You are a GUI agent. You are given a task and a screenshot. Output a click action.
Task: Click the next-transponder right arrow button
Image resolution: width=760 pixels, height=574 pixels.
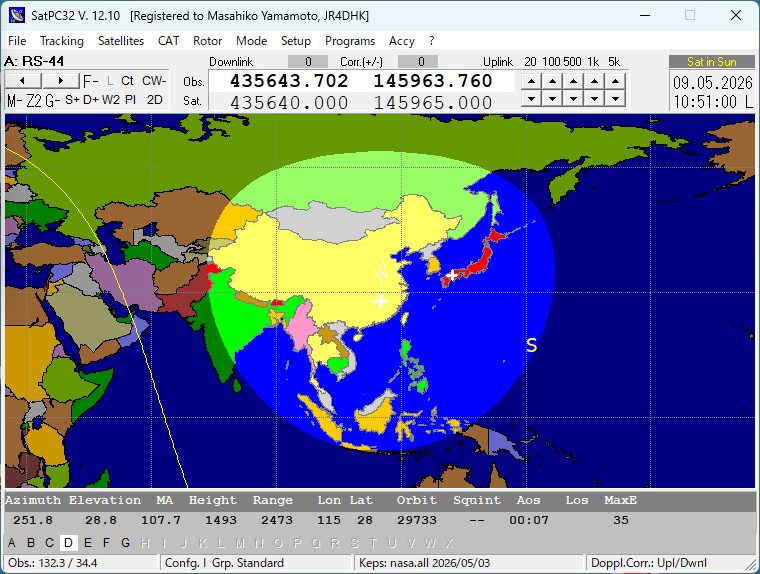[61, 80]
